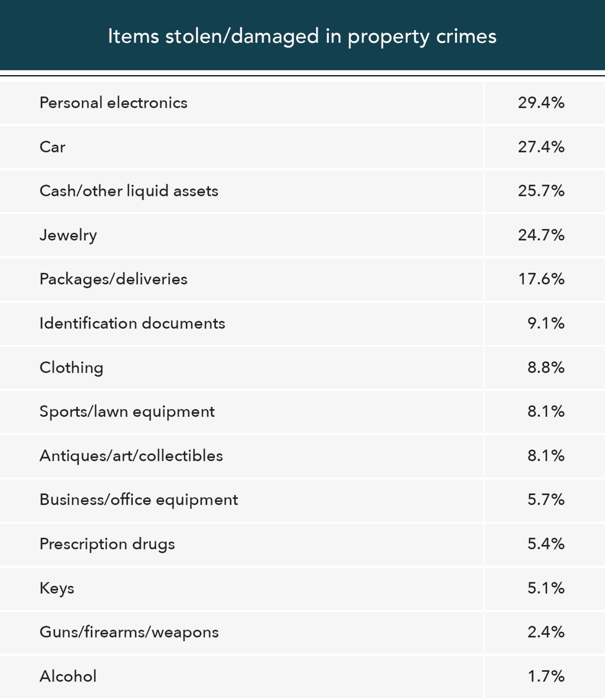Click the Antiques/art/collectibles label
Image resolution: width=605 pixels, height=700 pixels.
pos(131,456)
